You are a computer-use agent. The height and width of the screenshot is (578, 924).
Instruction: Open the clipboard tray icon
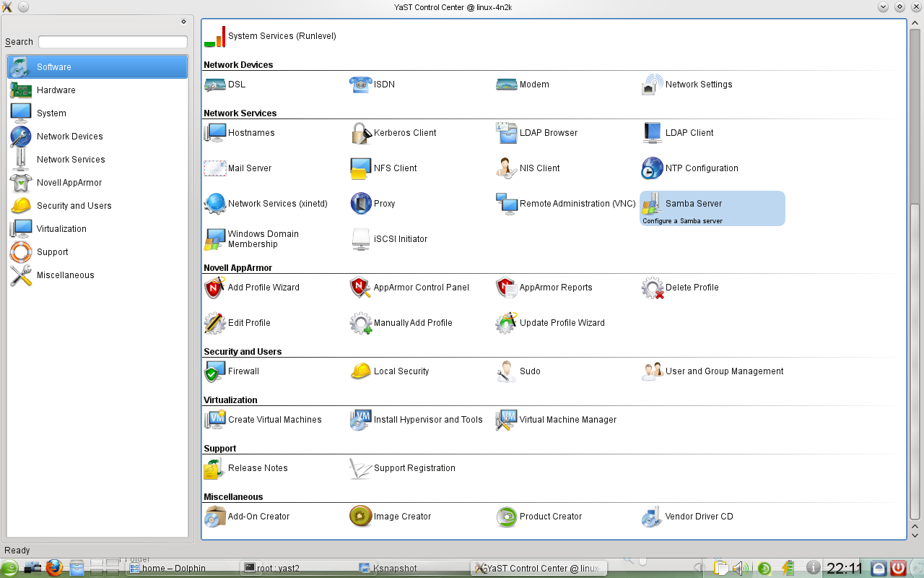click(720, 568)
